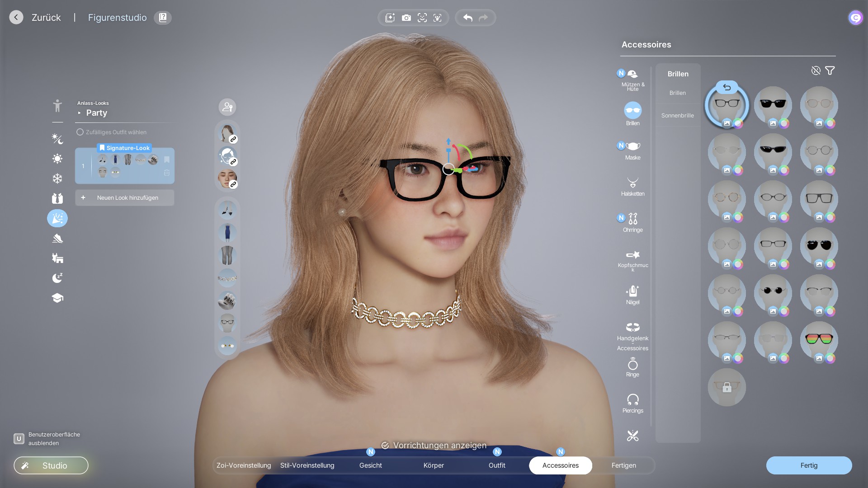Open color wheel on the selected glasses
Image resolution: width=868 pixels, height=488 pixels.
tap(738, 123)
